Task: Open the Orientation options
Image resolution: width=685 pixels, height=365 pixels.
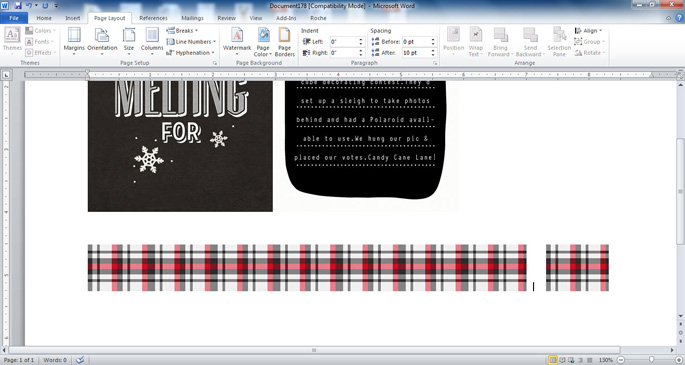Action: click(102, 41)
